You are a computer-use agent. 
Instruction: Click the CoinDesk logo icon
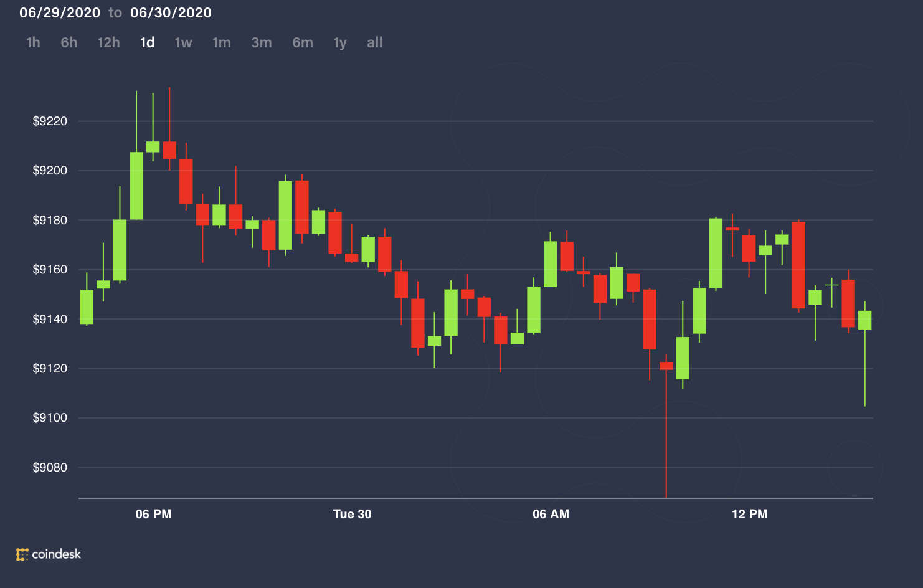click(22, 554)
